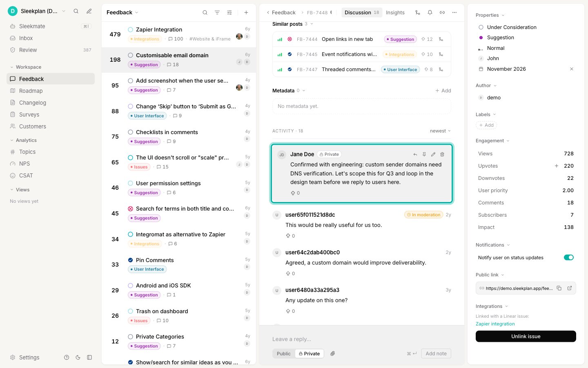Viewport: 588px width, 368px height.
Task: Add a label with the Add chip
Action: [x=486, y=125]
